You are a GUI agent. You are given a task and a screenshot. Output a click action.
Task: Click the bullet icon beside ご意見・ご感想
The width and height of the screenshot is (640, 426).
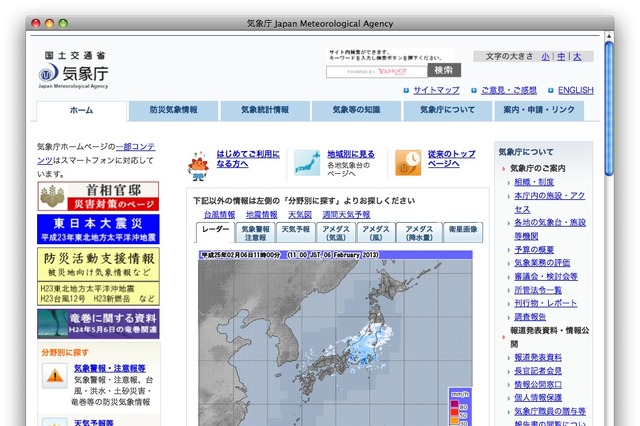pyautogui.click(x=474, y=91)
